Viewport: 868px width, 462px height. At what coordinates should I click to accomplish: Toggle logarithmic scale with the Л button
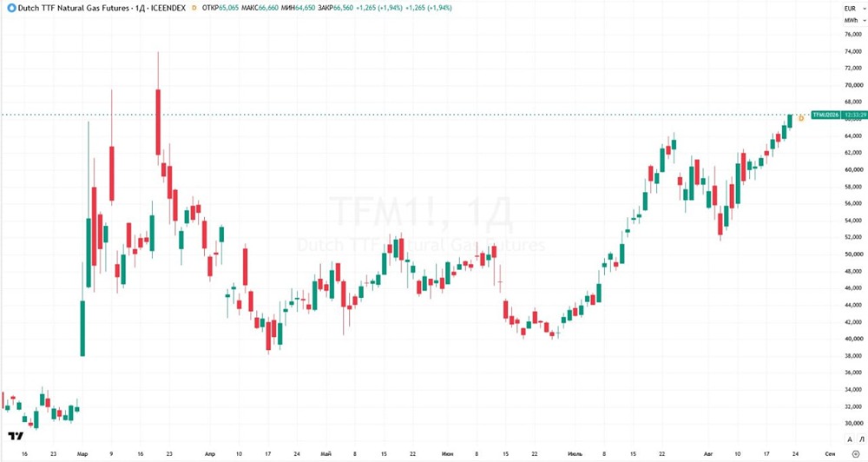(x=861, y=439)
